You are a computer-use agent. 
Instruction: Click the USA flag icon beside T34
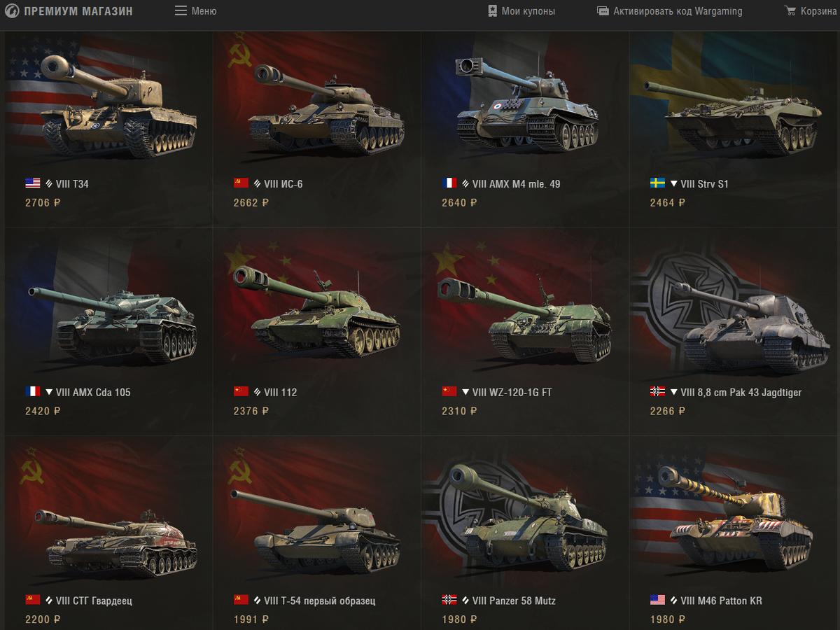(33, 183)
